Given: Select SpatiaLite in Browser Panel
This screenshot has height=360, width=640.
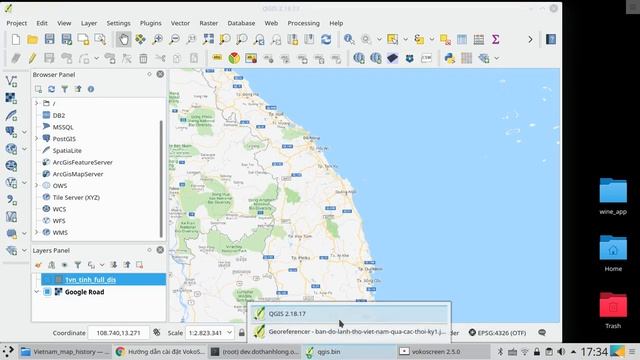Looking at the screenshot, I should [x=67, y=151].
